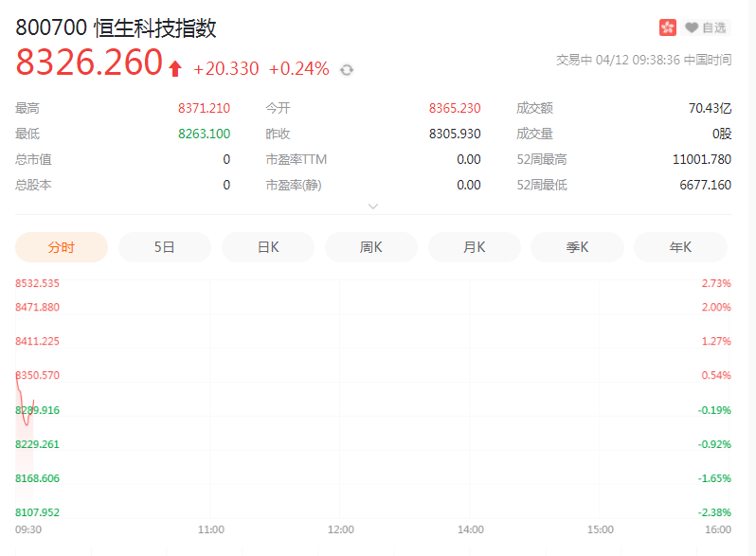Click the current price 8326.260
The width and height of the screenshot is (756, 556).
[89, 63]
